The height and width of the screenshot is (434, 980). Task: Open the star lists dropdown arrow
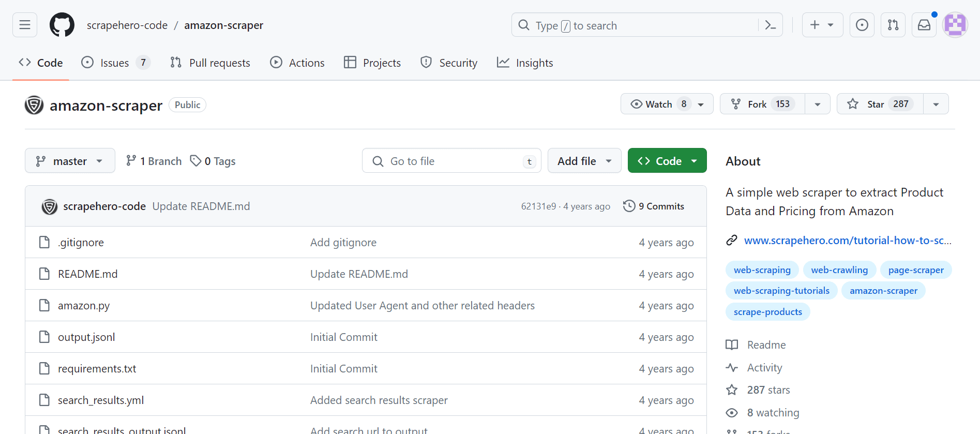[x=936, y=104]
